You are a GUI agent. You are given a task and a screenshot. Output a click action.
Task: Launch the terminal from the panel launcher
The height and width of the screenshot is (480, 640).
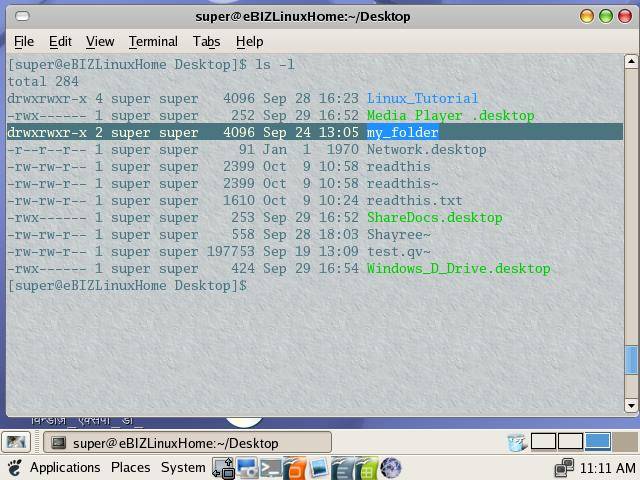pyautogui.click(x=271, y=468)
